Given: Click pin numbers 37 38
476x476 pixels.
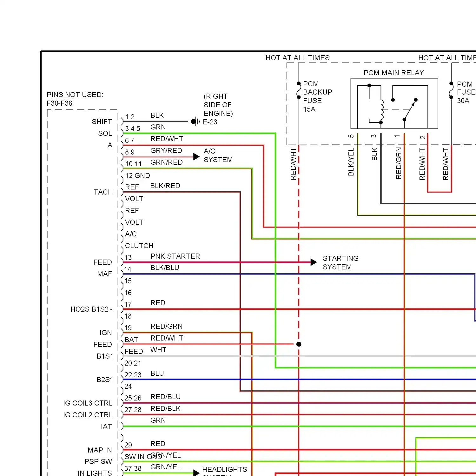Looking at the screenshot, I should point(133,468).
